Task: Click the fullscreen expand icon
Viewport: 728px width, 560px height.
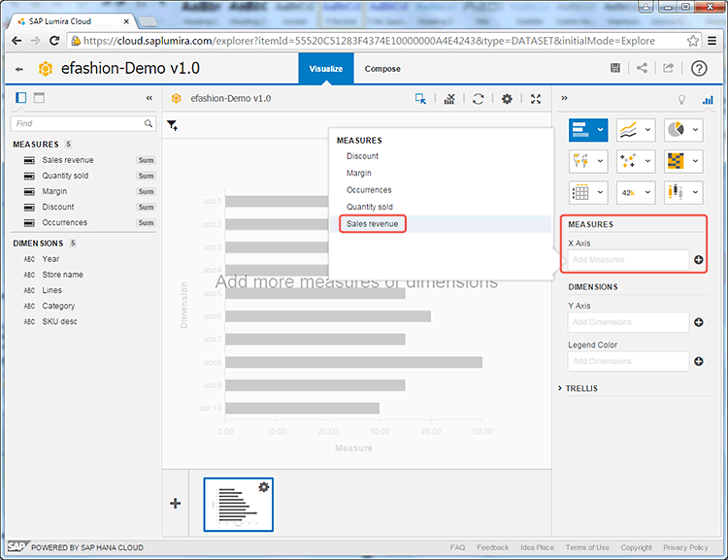Action: (536, 99)
